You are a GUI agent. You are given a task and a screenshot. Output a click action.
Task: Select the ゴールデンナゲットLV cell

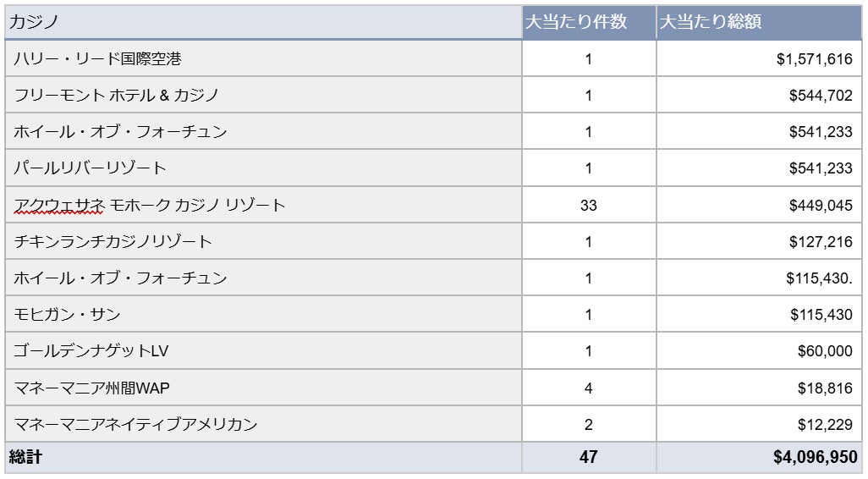[91, 351]
